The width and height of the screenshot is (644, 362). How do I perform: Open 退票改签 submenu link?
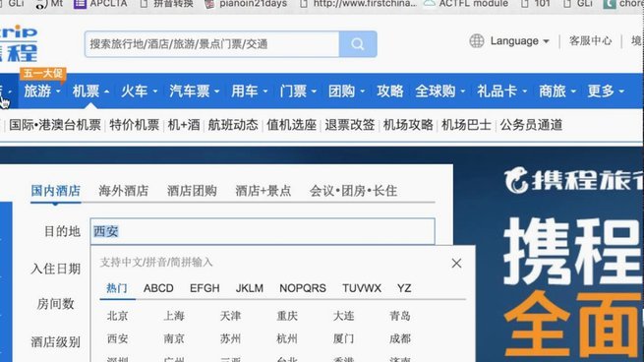(349, 125)
